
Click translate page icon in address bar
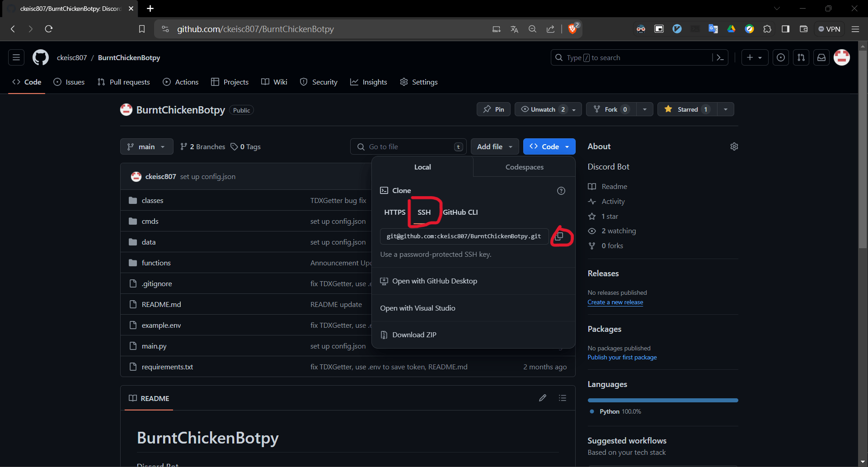pyautogui.click(x=514, y=29)
